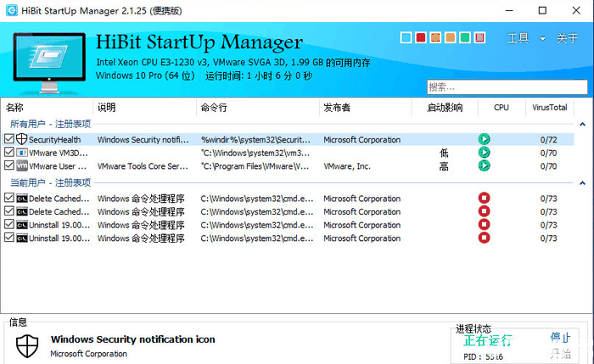Click the 高 startup impact value
The height and width of the screenshot is (364, 594).
tap(444, 166)
